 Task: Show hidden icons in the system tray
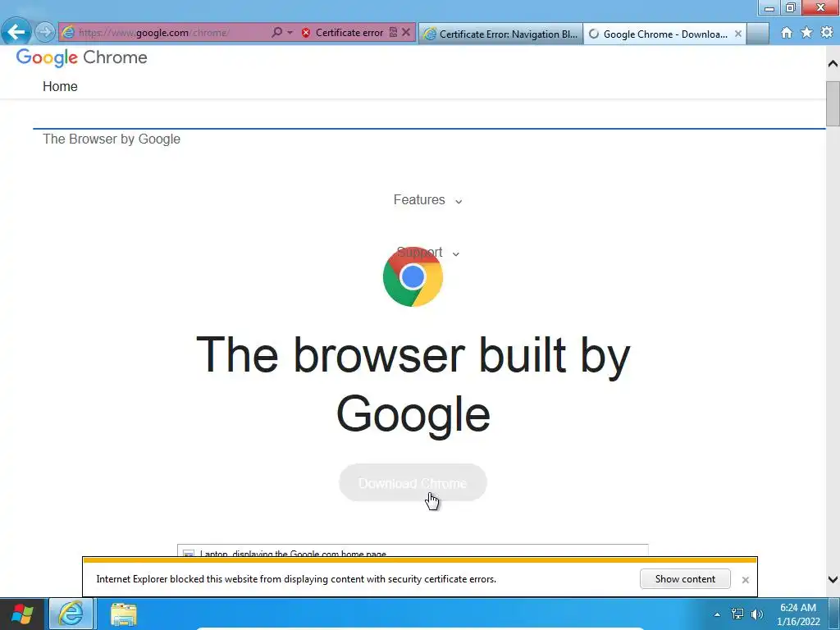pyautogui.click(x=717, y=614)
